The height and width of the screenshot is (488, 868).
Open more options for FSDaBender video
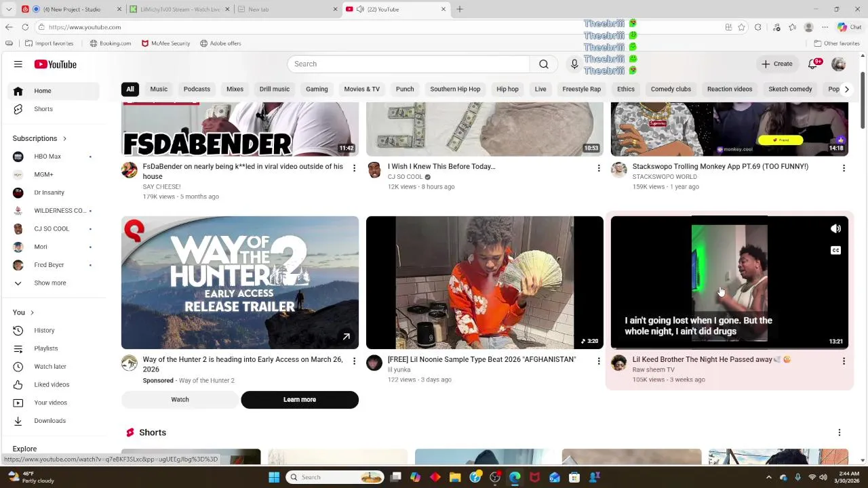(x=354, y=168)
